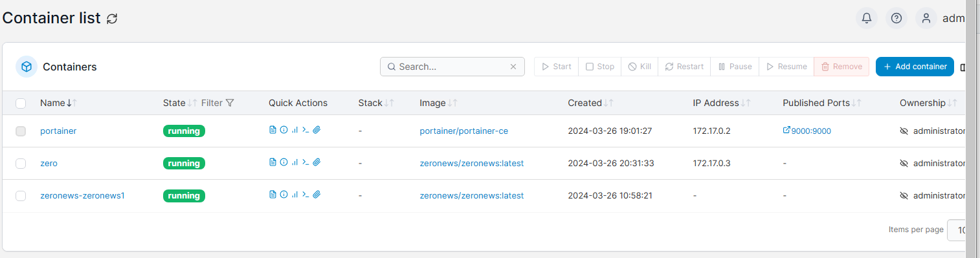Click the Stop button
The image size is (980, 258).
point(600,67)
